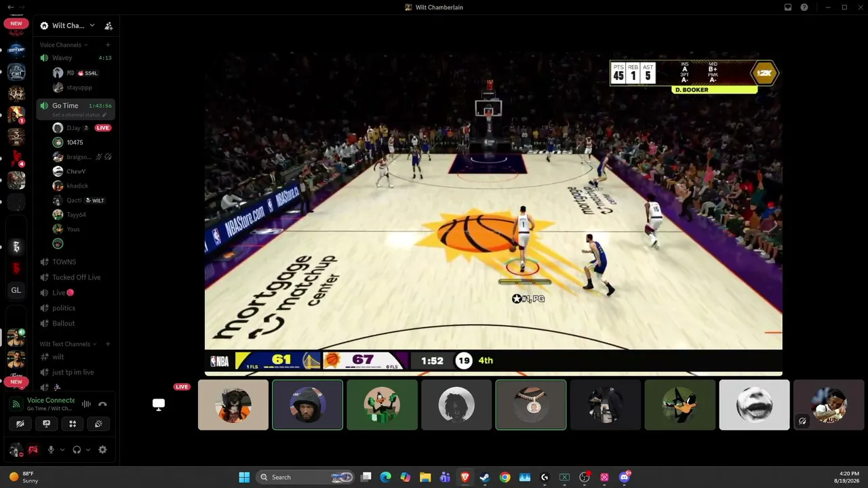Add a channel to Voice Channels category

(108, 45)
